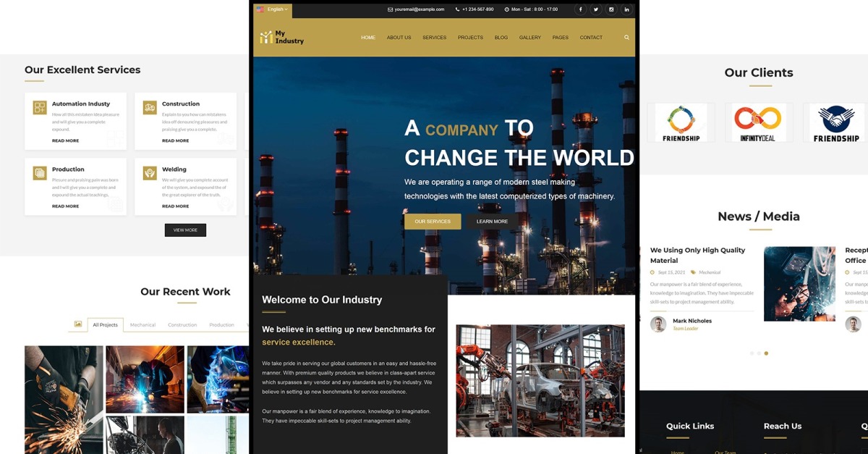This screenshot has height=454, width=868.
Task: Click the Welding service title
Action: coord(174,169)
